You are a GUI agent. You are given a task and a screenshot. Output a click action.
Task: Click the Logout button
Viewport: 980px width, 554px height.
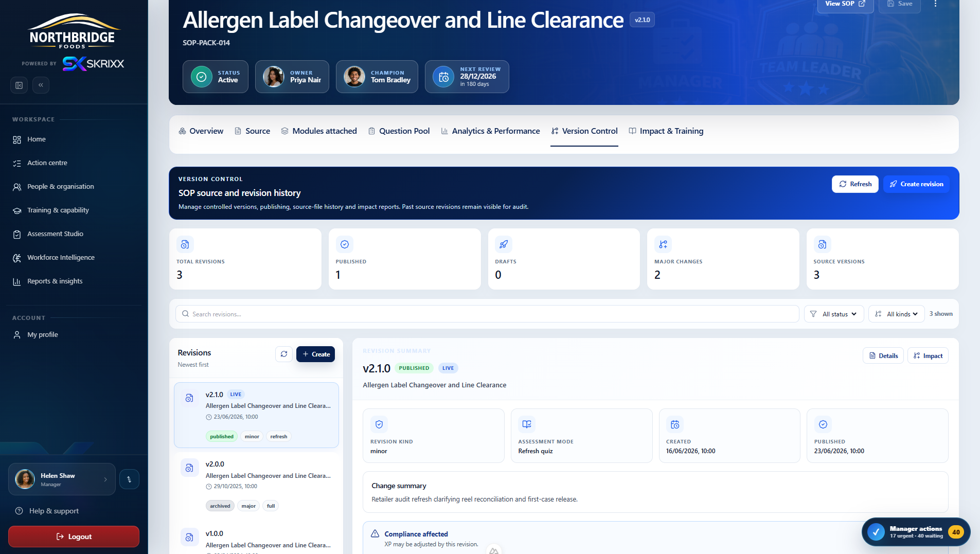tap(74, 537)
